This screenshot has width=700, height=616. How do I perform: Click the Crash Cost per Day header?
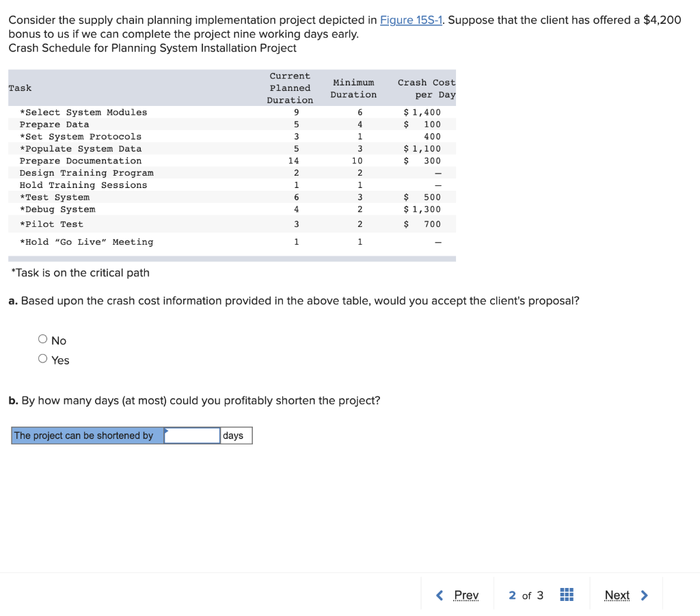[427, 88]
